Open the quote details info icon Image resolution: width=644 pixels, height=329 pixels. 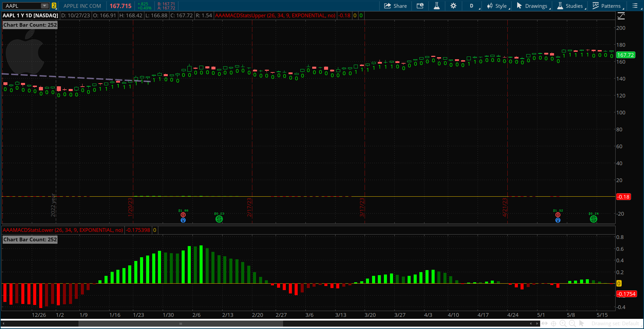click(x=420, y=6)
